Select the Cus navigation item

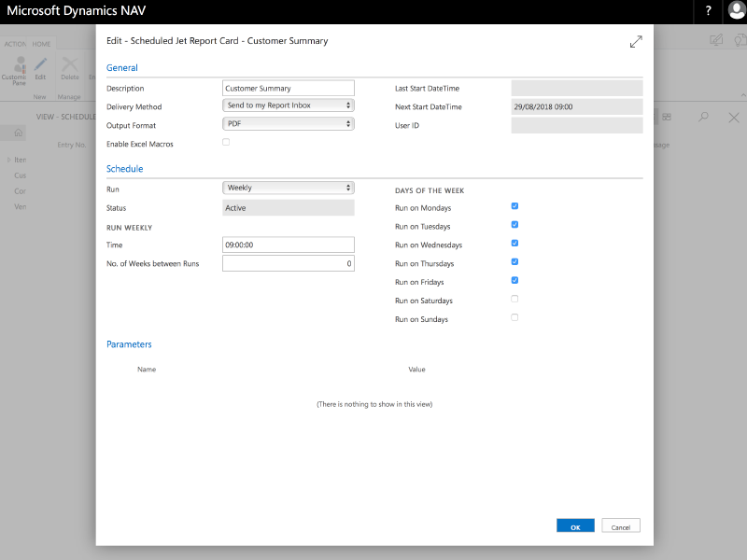pos(20,175)
